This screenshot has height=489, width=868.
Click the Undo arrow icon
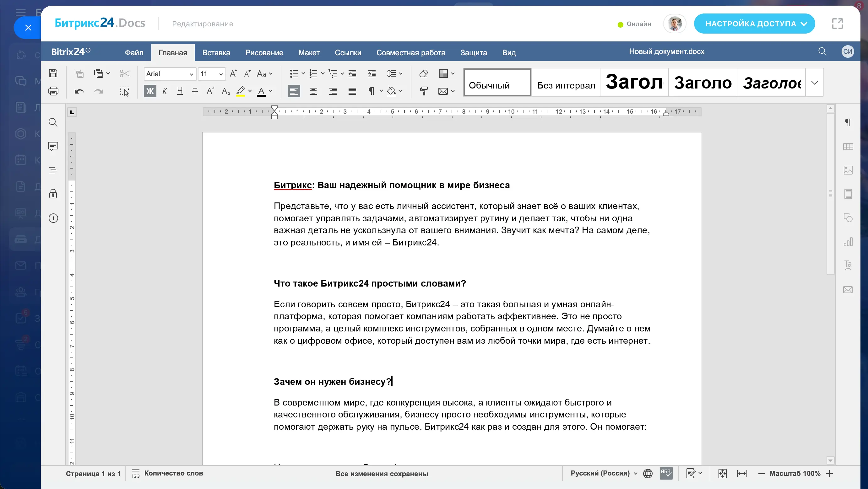click(x=79, y=91)
